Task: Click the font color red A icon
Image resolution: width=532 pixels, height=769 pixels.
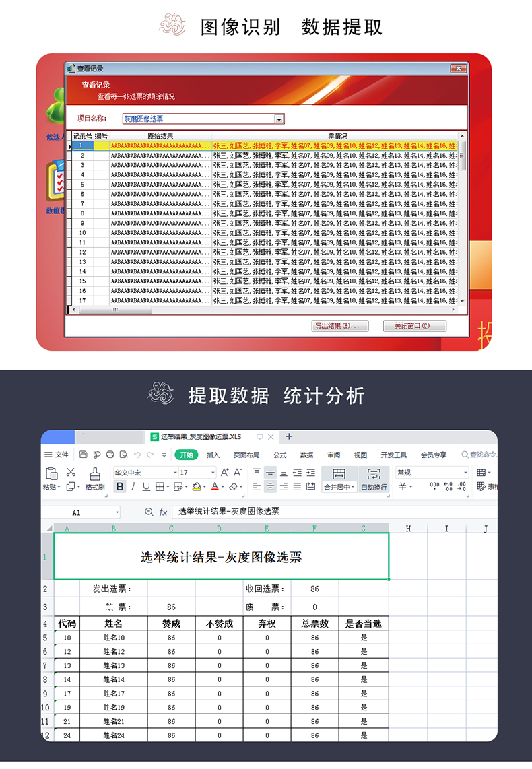Action: pyautogui.click(x=215, y=487)
